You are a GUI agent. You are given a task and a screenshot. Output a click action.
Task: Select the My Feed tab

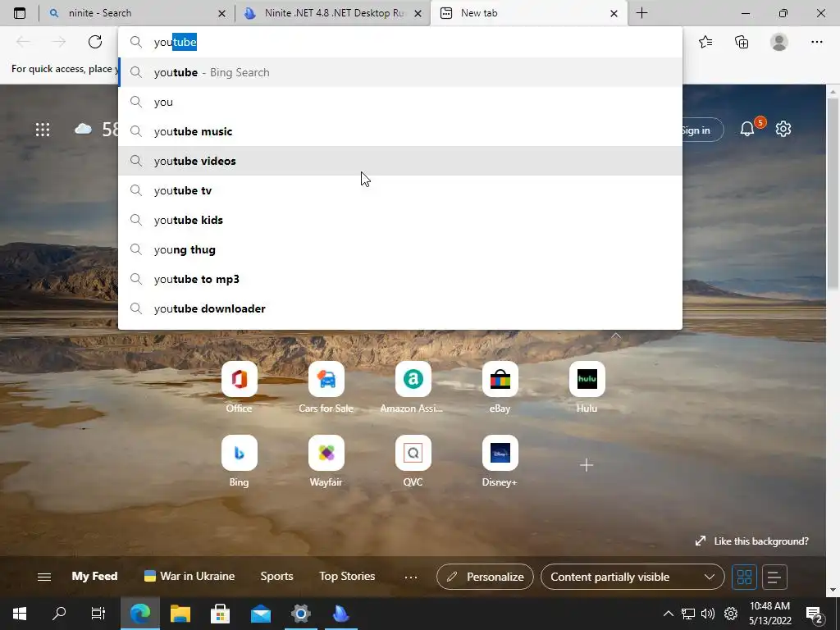coord(94,577)
